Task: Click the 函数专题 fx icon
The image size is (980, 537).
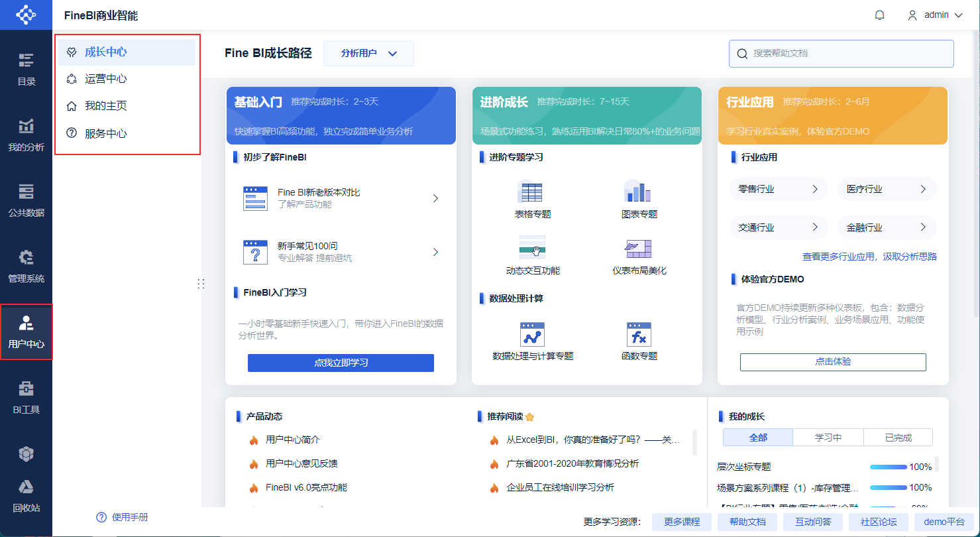Action: tap(639, 335)
